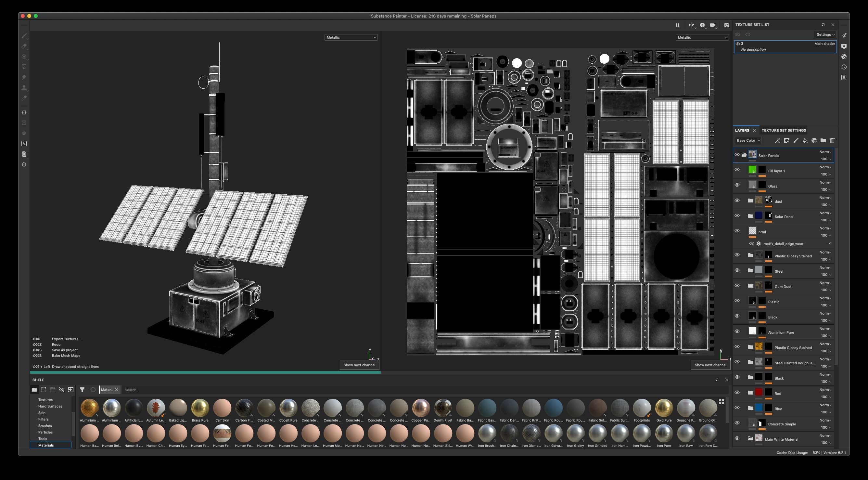Click the add folder icon in Layers
This screenshot has width=868, height=480.
tap(823, 141)
